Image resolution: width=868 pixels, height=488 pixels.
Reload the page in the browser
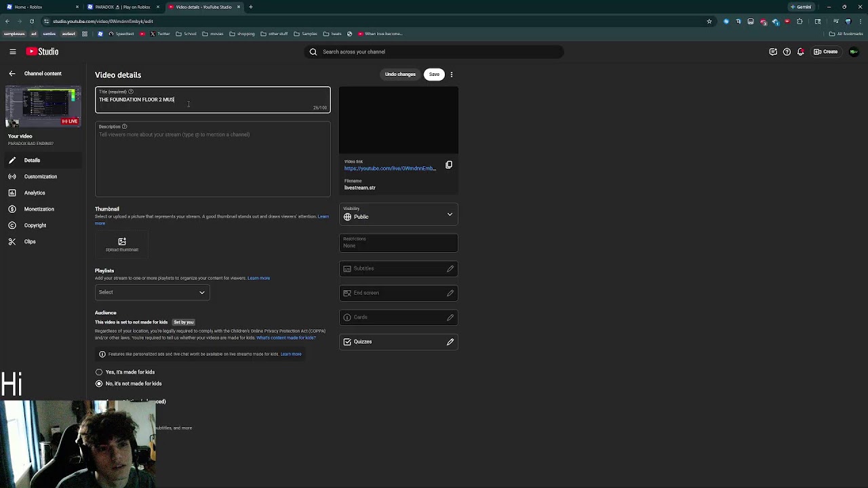click(31, 21)
